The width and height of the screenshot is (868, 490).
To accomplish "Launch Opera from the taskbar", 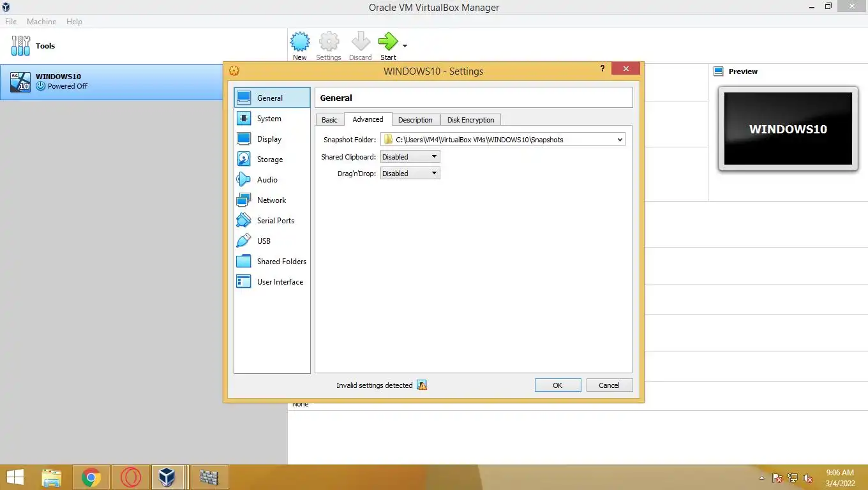I will point(131,477).
